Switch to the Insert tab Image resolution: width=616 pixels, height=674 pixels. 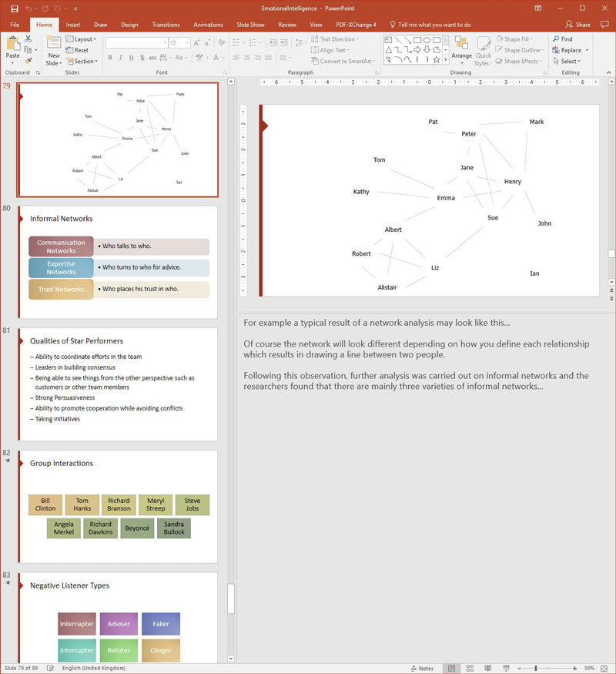pyautogui.click(x=73, y=25)
